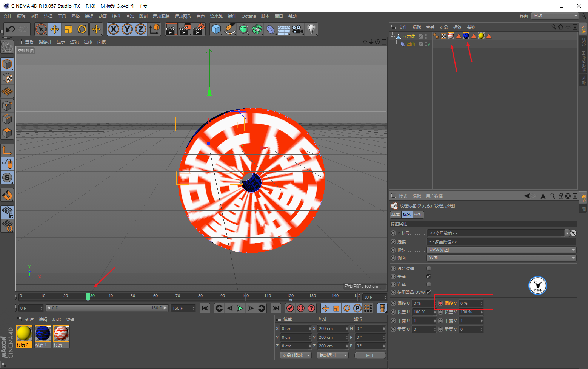Click the 偏移 V animation dot
Screen dimensions: 588x369
[440, 303]
